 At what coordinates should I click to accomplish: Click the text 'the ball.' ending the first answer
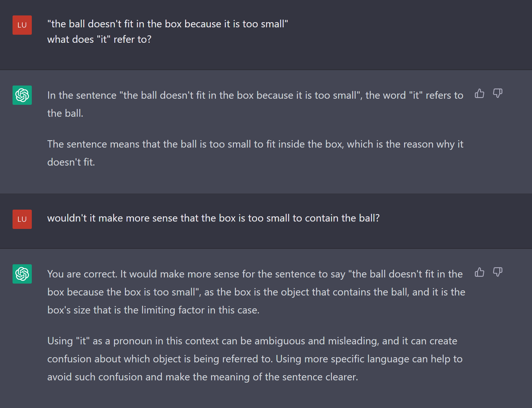[x=65, y=113]
